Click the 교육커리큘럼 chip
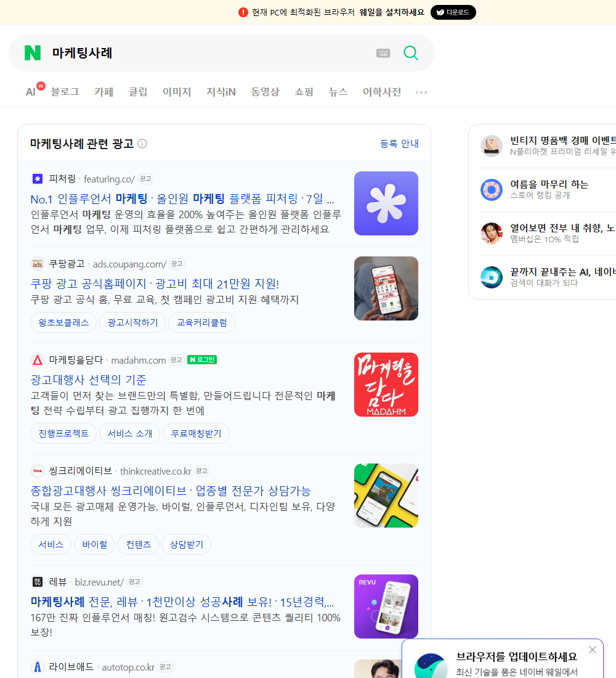616x678 pixels. tap(202, 322)
